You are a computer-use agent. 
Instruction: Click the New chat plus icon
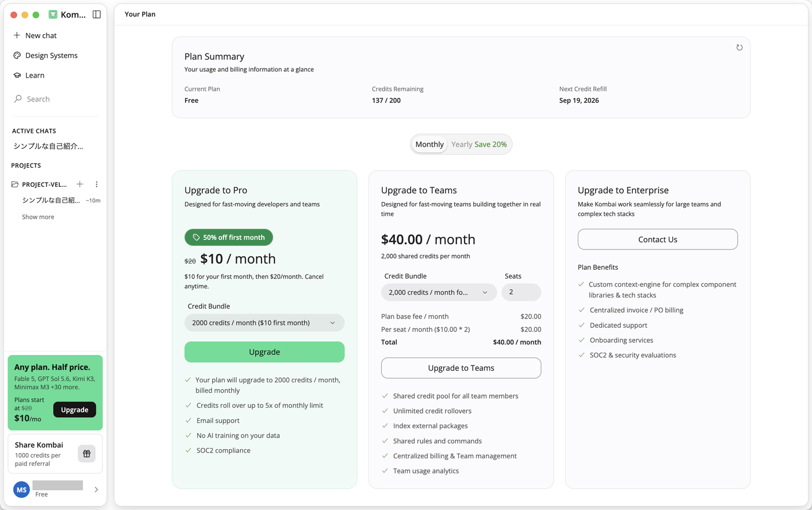17,35
